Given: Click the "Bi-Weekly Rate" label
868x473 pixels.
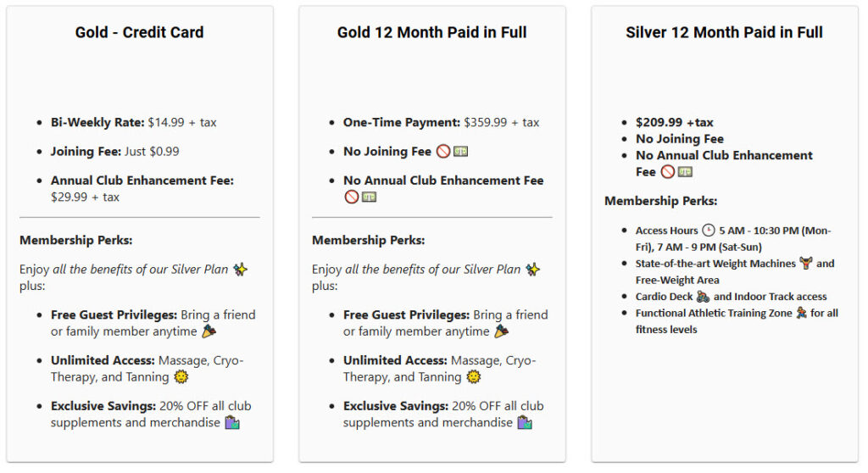Looking at the screenshot, I should [97, 122].
